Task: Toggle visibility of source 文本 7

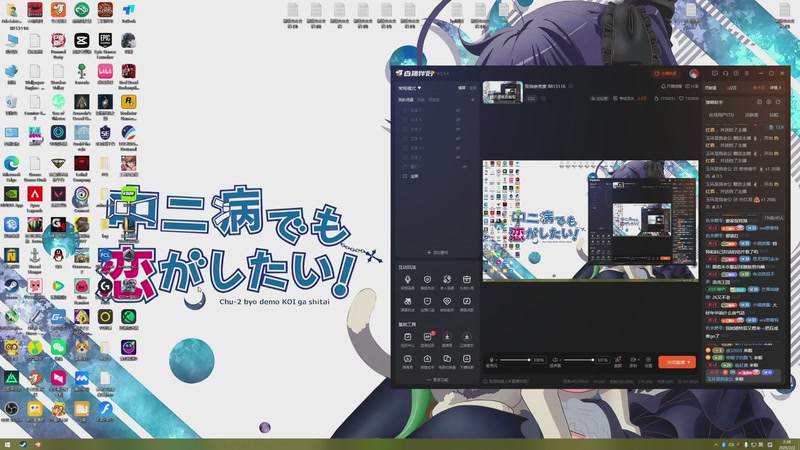Action: click(x=458, y=110)
